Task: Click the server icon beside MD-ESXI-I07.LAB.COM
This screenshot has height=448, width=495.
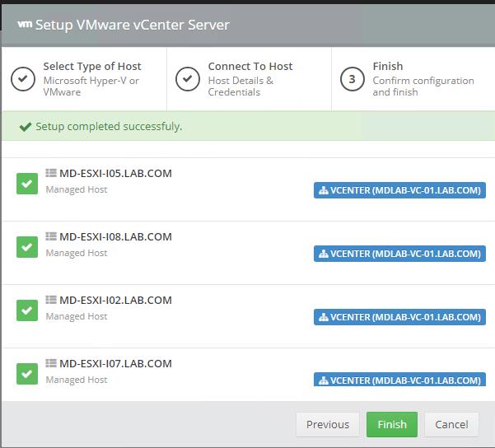Action: [51, 363]
